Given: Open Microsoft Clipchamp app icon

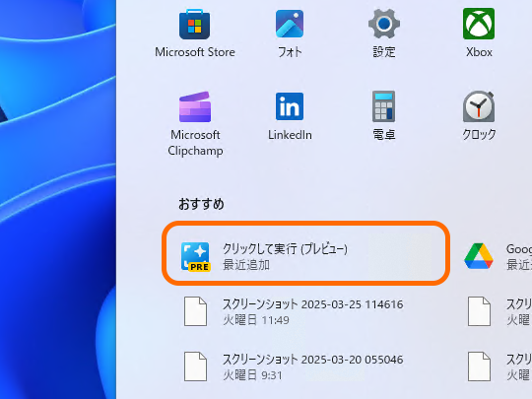Looking at the screenshot, I should point(195,106).
